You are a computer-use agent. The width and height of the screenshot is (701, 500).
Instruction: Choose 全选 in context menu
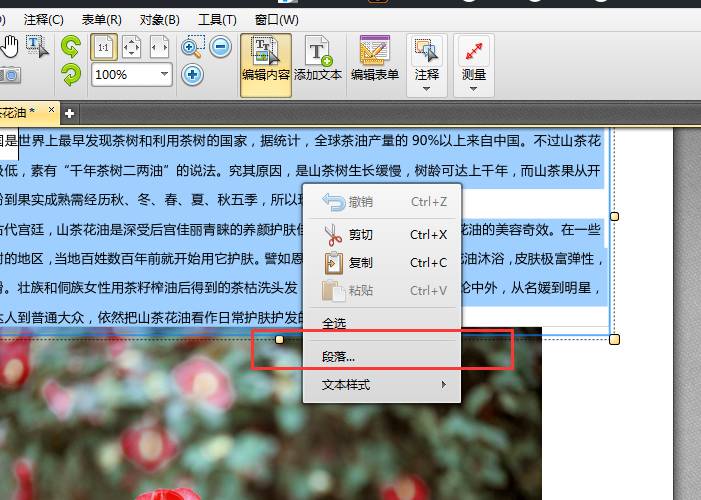(382, 323)
